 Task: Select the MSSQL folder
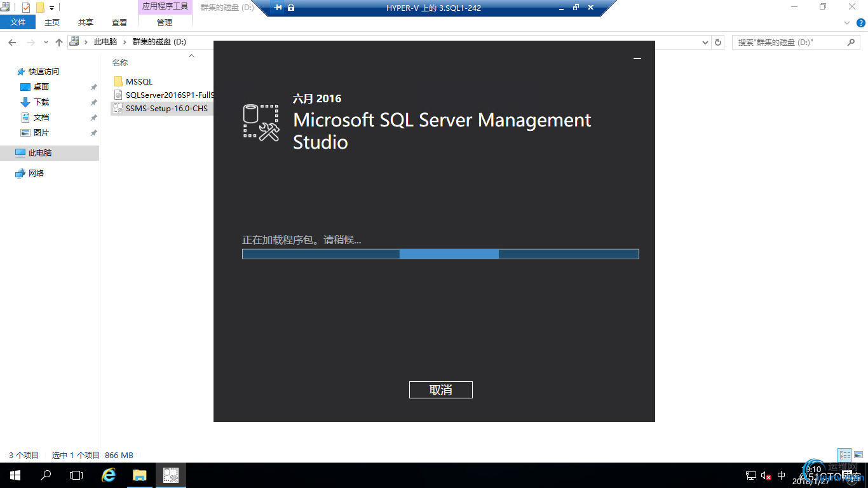pyautogui.click(x=139, y=82)
